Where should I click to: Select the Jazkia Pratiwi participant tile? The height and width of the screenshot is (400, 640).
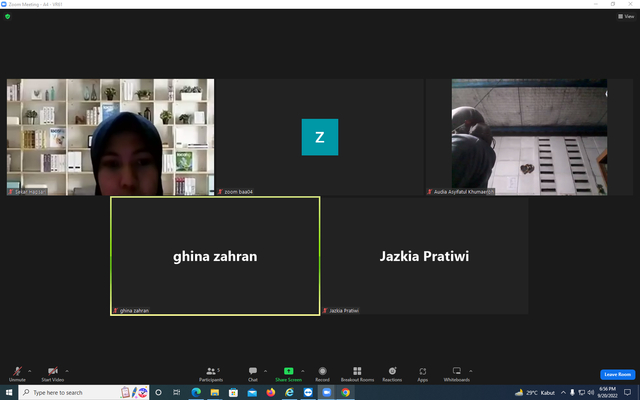[x=424, y=256]
